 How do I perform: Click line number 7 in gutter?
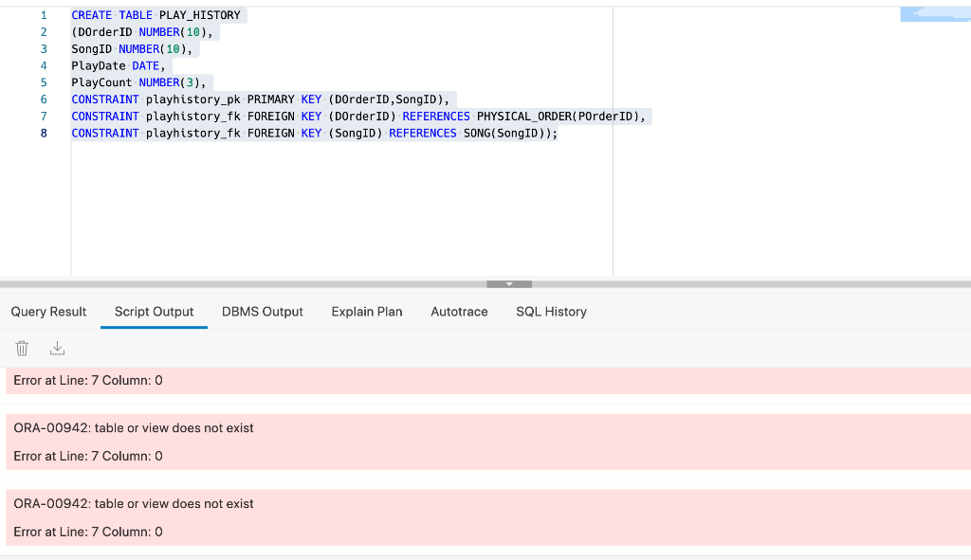(x=44, y=117)
